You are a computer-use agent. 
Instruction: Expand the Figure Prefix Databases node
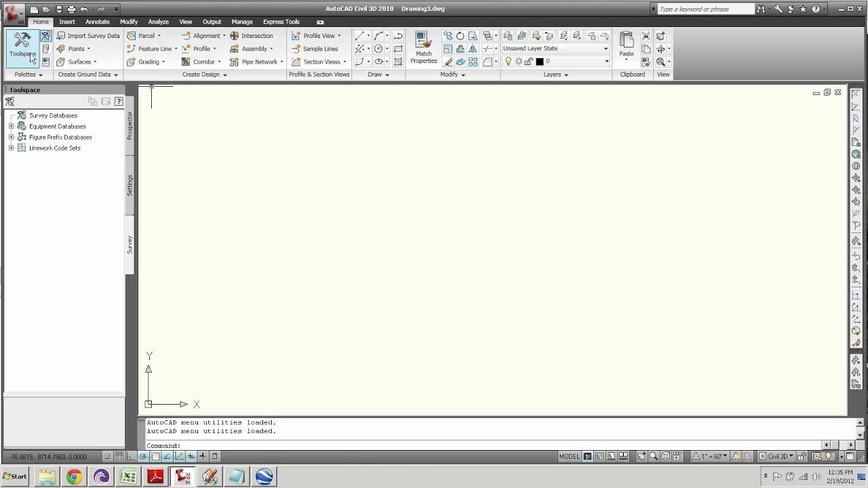tap(11, 138)
